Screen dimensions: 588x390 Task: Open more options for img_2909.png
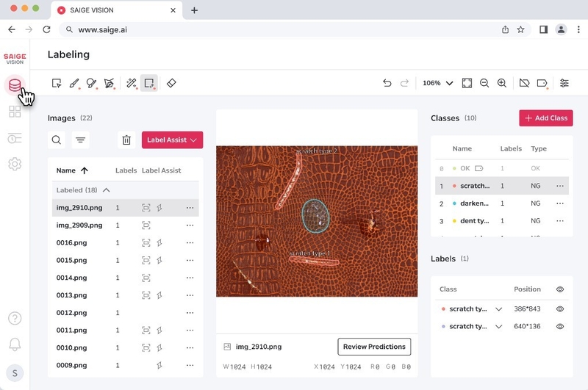pyautogui.click(x=190, y=225)
